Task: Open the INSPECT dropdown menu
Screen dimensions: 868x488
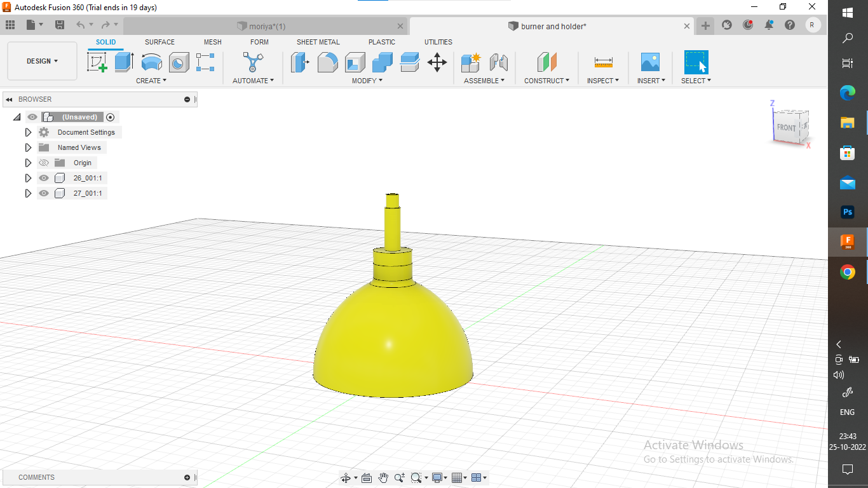Action: 603,81
